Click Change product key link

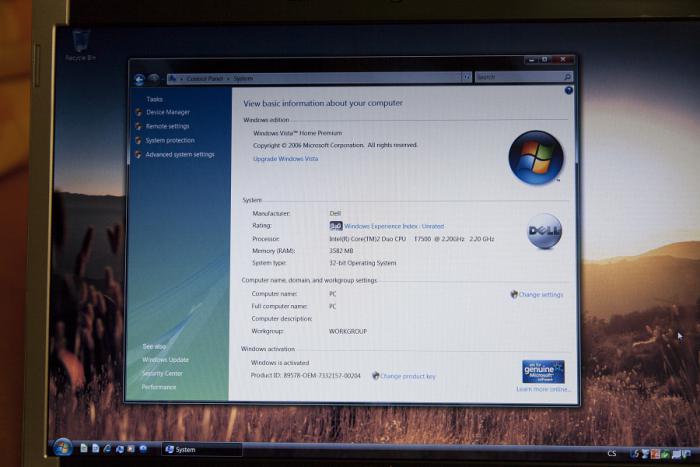pos(407,376)
